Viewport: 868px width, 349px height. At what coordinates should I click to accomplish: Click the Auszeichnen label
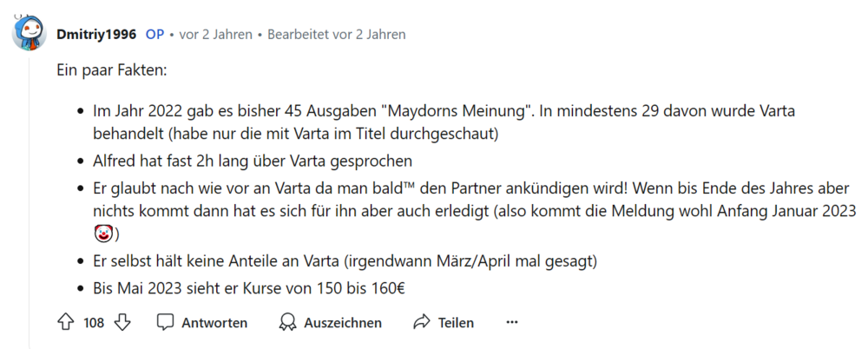[342, 323]
